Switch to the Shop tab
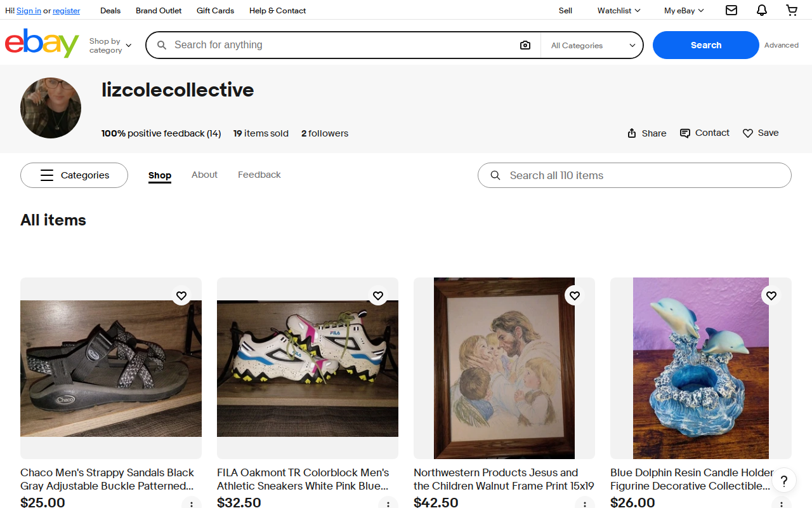The width and height of the screenshot is (812, 508). (160, 175)
